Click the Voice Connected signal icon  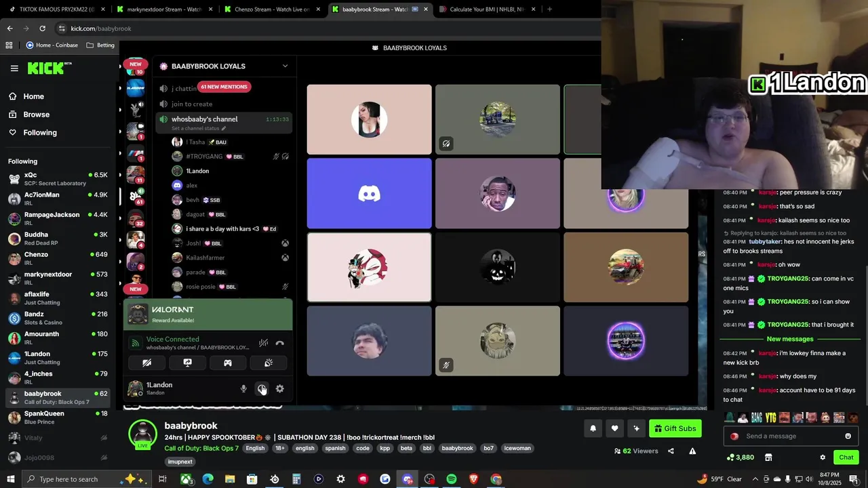pyautogui.click(x=136, y=343)
